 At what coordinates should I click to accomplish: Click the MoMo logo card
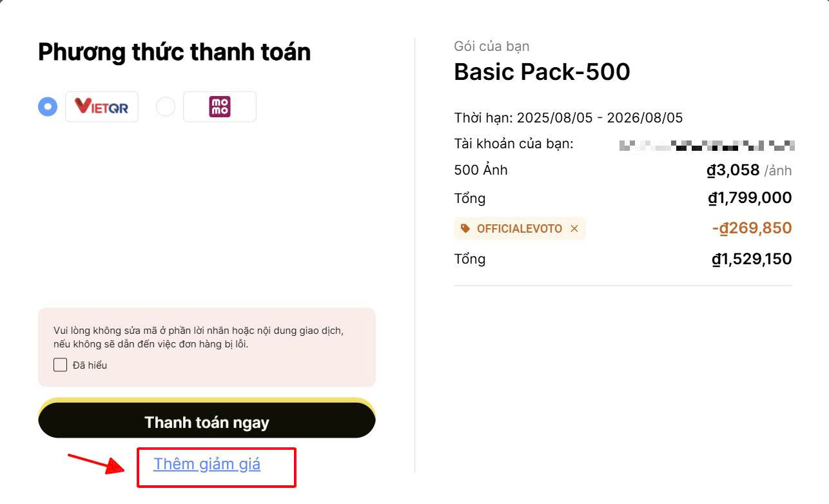[220, 106]
